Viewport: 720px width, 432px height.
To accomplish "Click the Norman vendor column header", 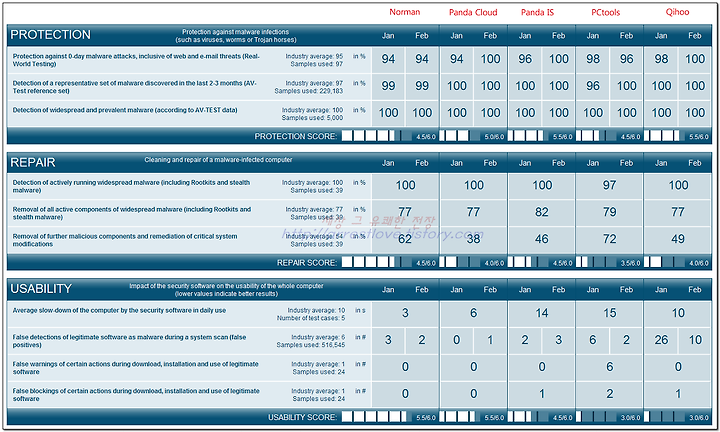I will click(405, 12).
